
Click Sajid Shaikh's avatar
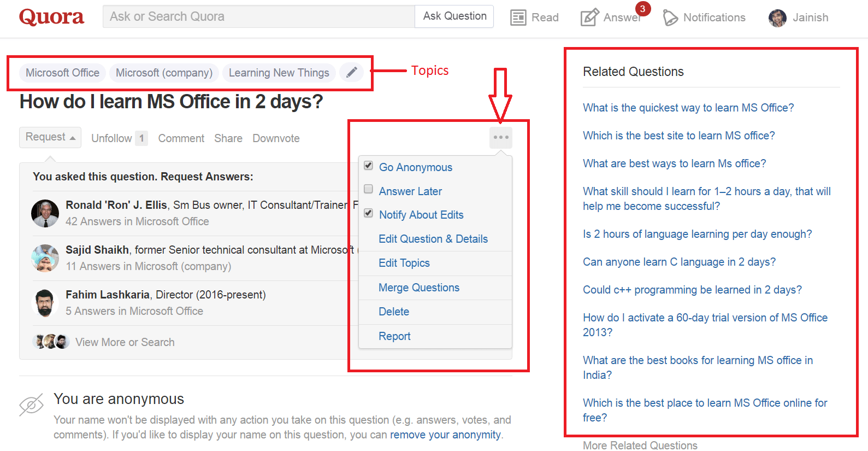click(x=45, y=258)
